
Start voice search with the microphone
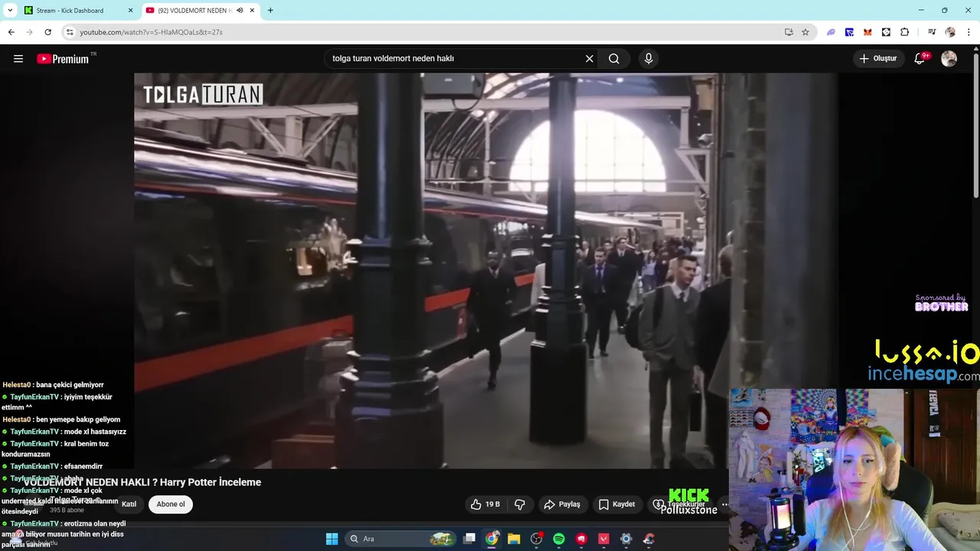(x=648, y=59)
